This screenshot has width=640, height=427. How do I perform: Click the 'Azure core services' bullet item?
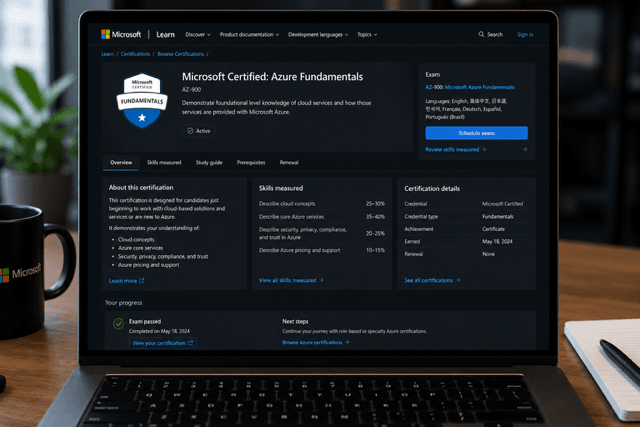(x=140, y=248)
